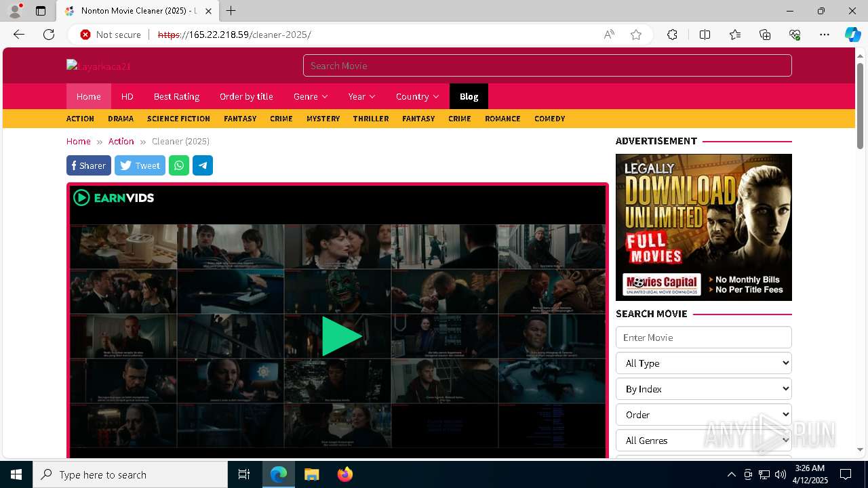
Task: Open the All Type dropdown
Action: point(704,363)
